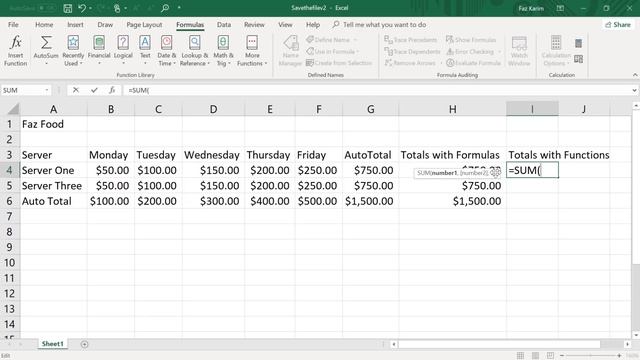Click the magnifier icon in quick access toolbar

click(165, 8)
